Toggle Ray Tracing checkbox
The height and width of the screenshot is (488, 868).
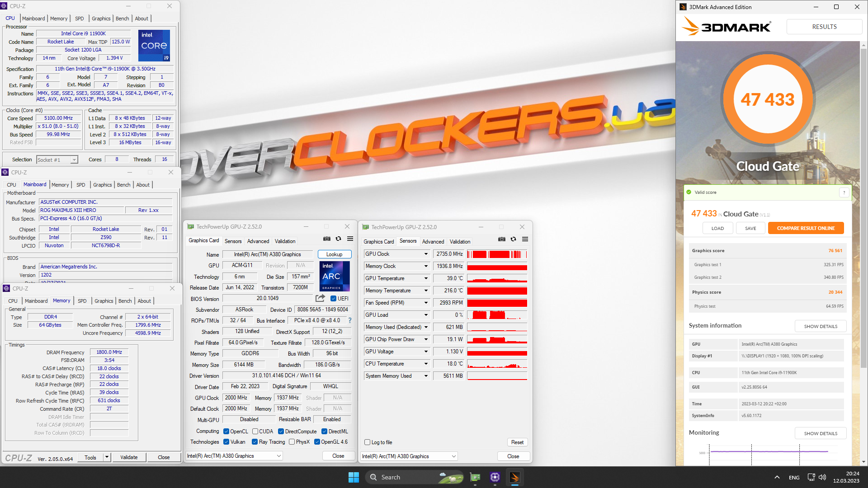tap(255, 442)
